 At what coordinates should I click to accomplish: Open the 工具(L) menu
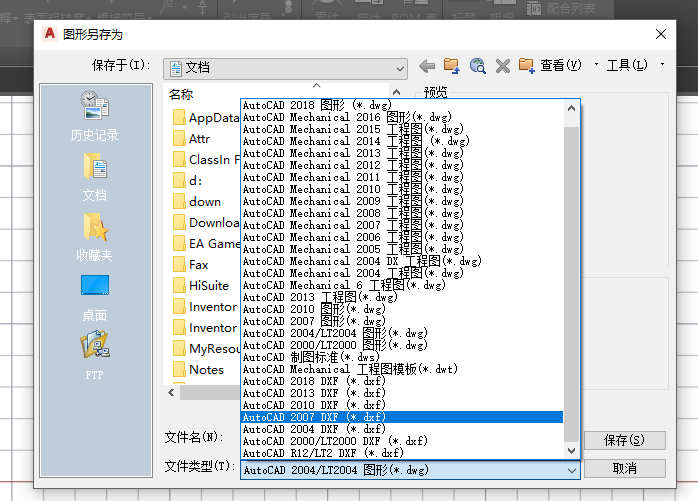(627, 65)
